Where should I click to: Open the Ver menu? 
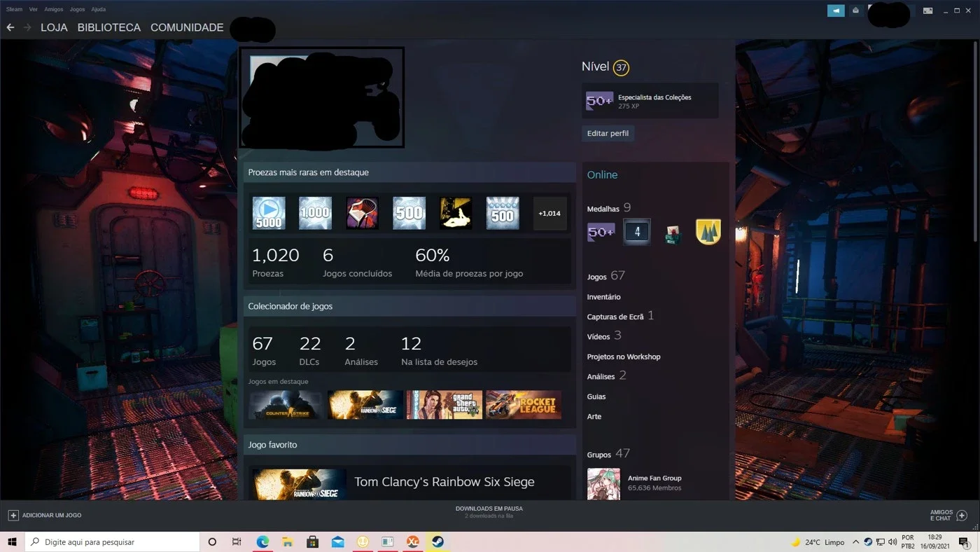(33, 10)
